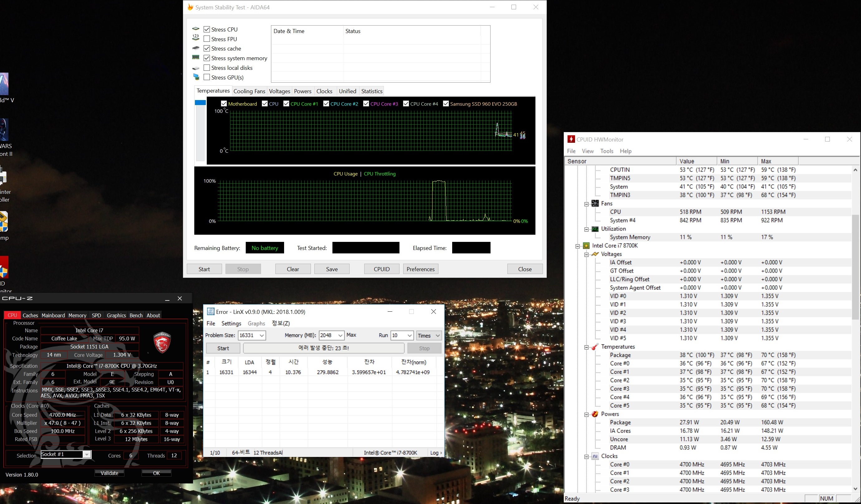The width and height of the screenshot is (861, 504).
Task: Click the Temperatures thermometer icon in HWMonitor
Action: tap(595, 347)
